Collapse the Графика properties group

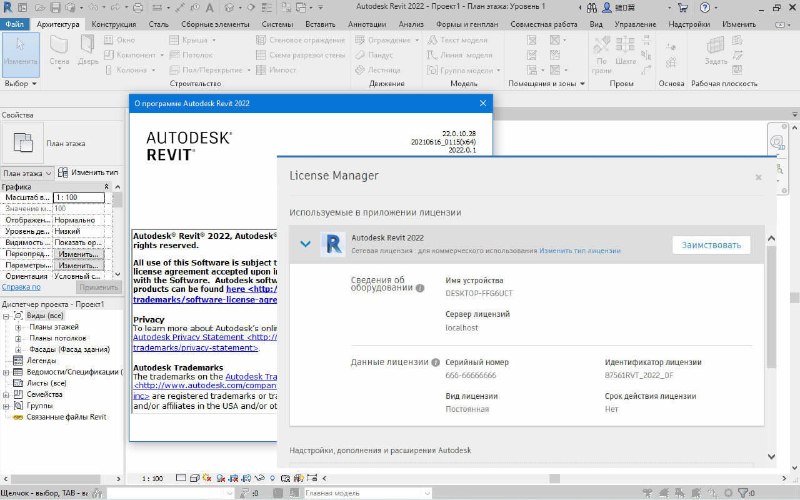(x=107, y=187)
